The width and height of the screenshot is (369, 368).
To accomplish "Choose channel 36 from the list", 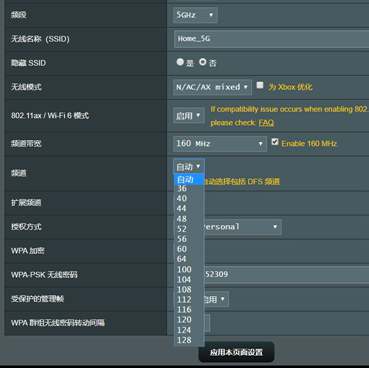I will point(189,189).
